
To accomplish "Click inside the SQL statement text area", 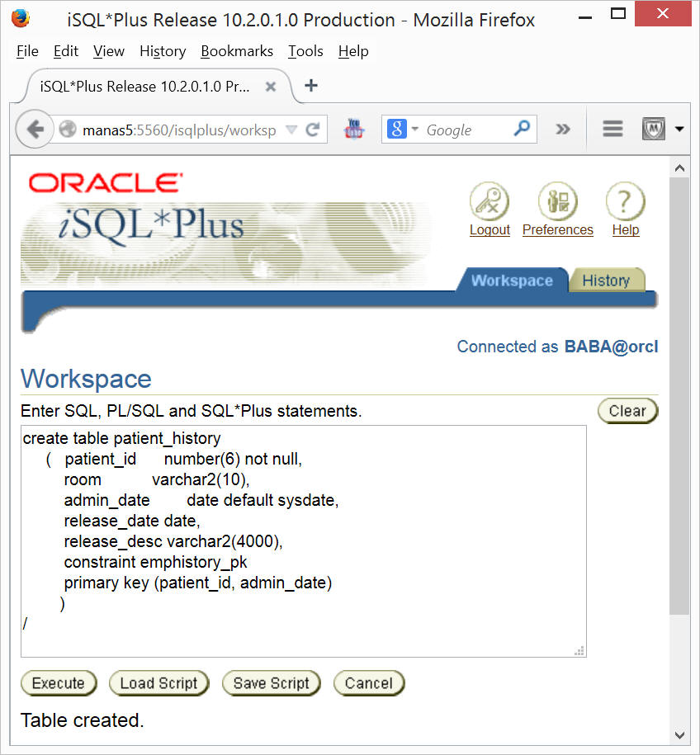I will (x=304, y=541).
